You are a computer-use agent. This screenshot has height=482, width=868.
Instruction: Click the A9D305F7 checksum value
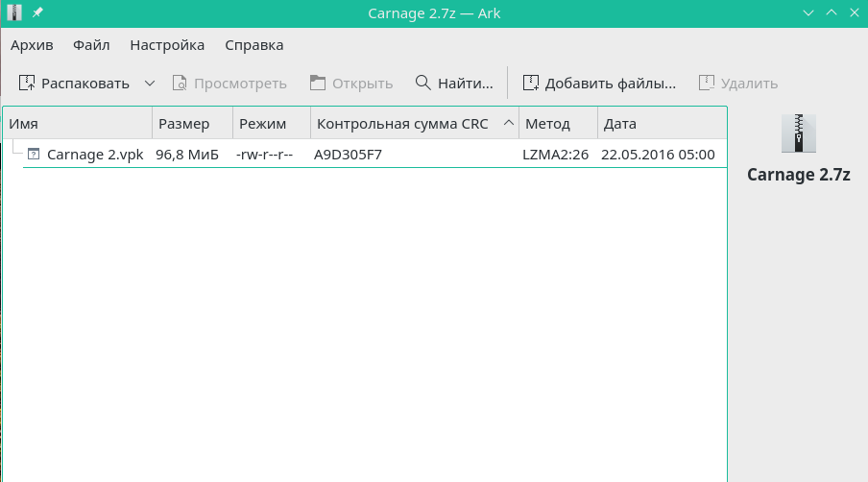348,155
